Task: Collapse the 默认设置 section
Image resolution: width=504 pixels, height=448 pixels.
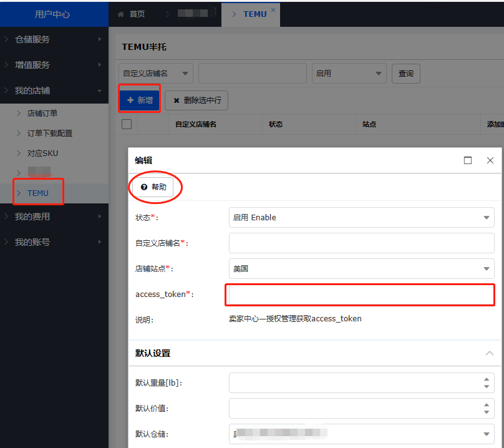Action: [490, 353]
